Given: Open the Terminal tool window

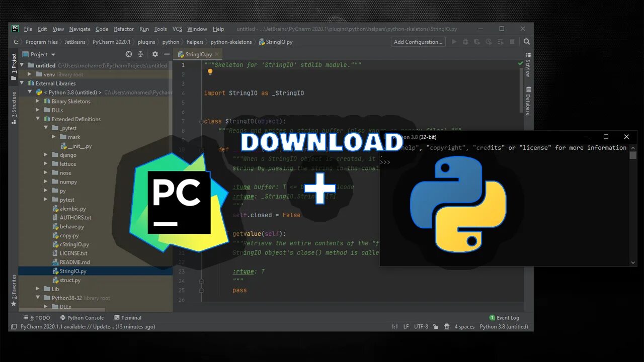Looking at the screenshot, I should click(128, 318).
